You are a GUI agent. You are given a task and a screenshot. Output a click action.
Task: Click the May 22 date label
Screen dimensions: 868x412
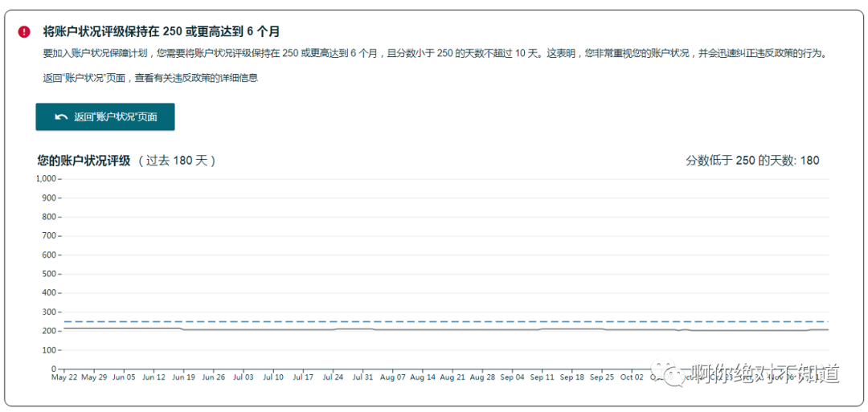63,377
